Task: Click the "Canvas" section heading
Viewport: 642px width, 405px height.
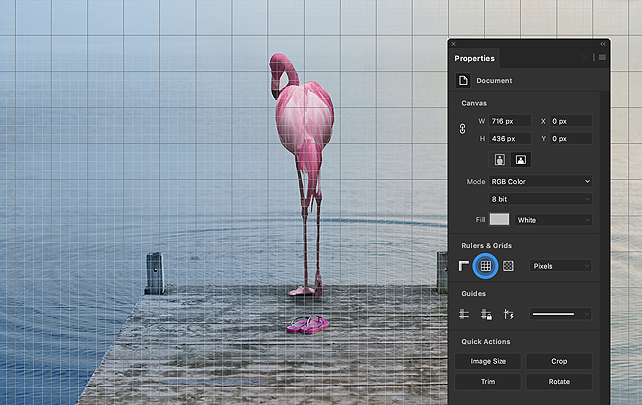Action: coord(474,103)
